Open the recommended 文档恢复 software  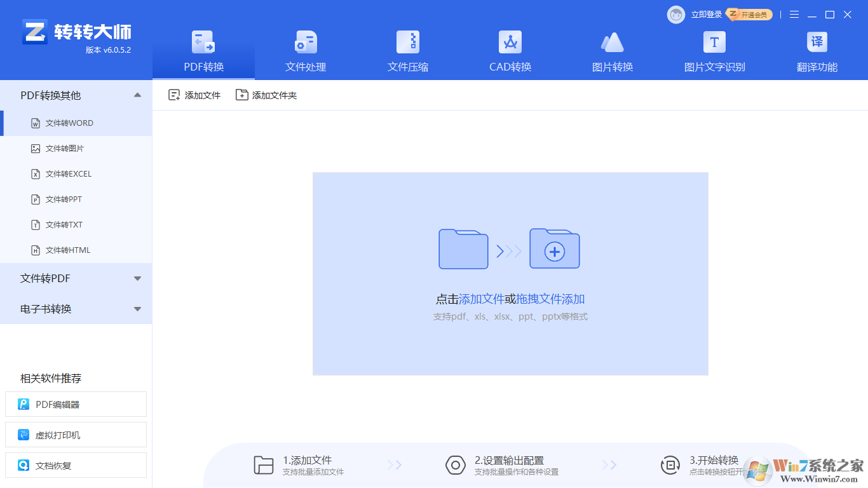(x=76, y=465)
